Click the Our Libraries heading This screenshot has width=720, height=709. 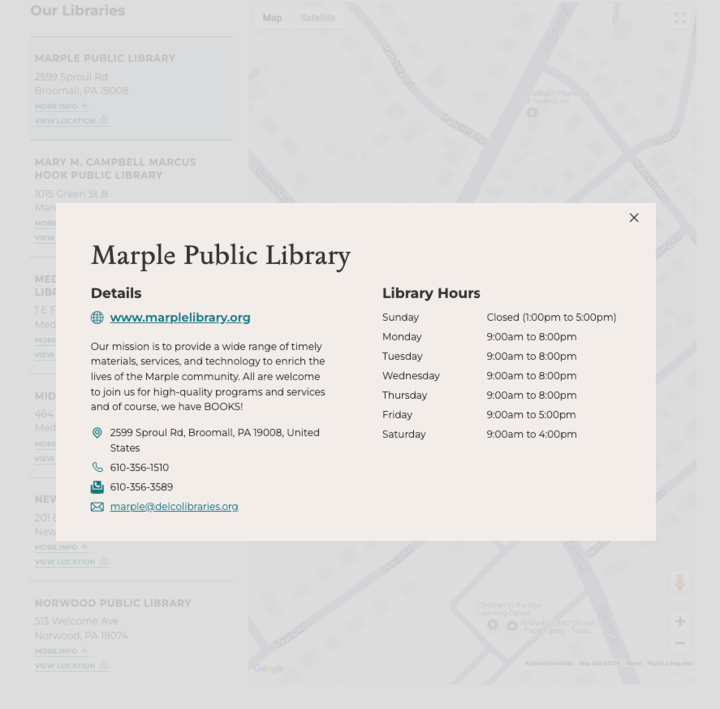[x=78, y=10]
